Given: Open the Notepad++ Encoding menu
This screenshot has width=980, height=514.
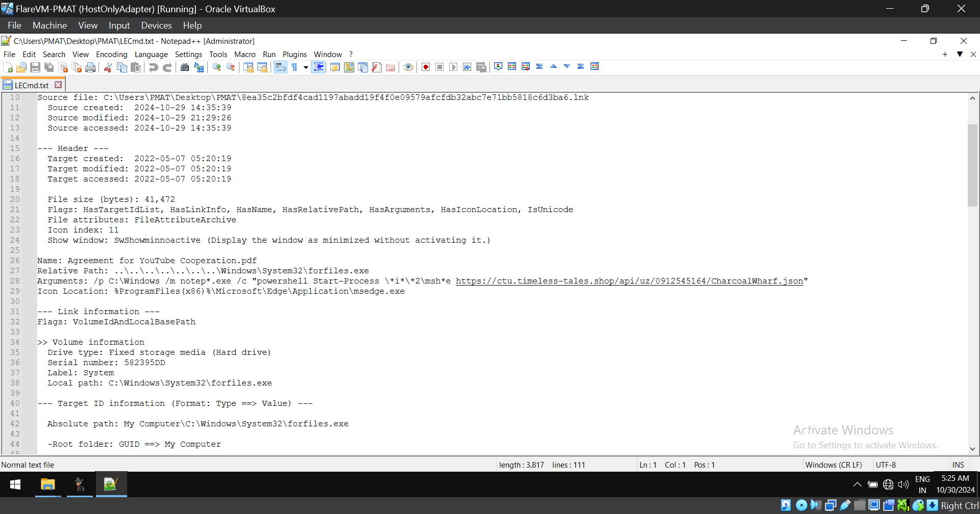Looking at the screenshot, I should pyautogui.click(x=111, y=54).
